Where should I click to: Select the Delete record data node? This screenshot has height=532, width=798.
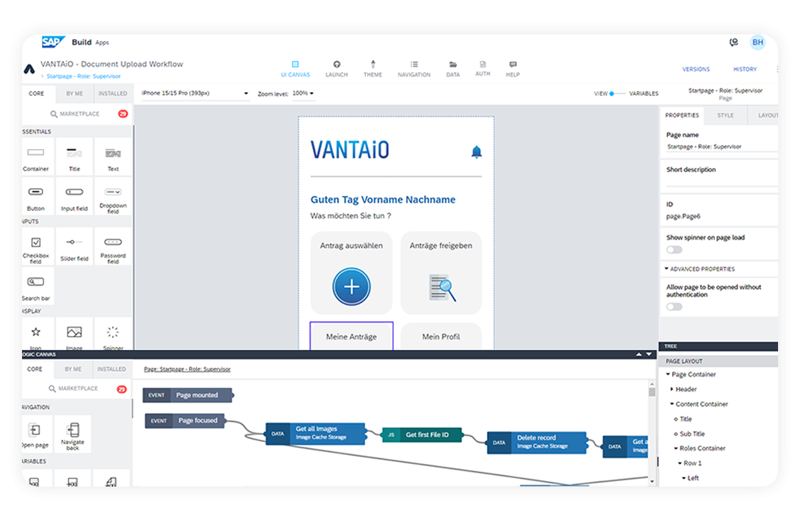click(x=537, y=442)
